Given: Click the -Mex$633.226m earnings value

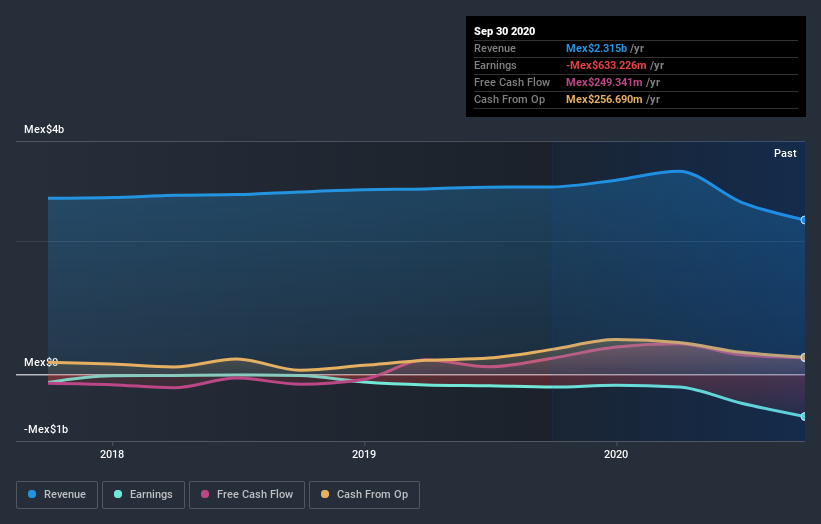Looking at the screenshot, I should (x=606, y=65).
